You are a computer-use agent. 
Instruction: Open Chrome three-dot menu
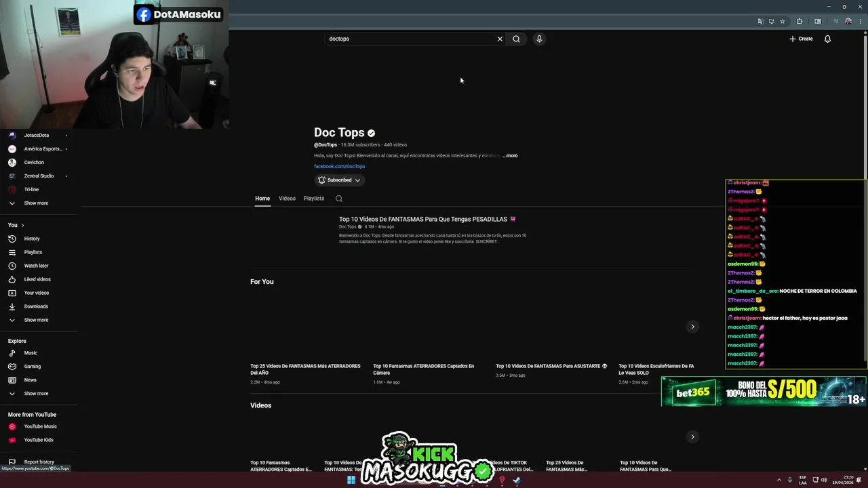point(860,21)
